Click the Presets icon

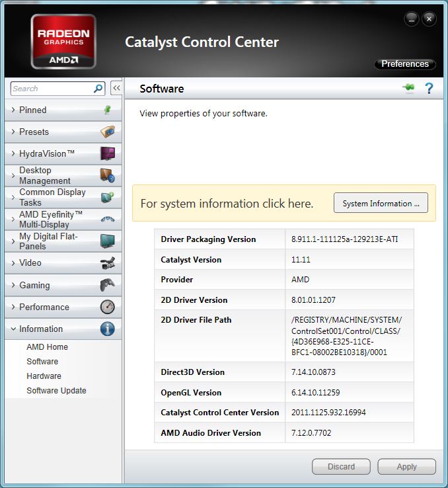[108, 132]
